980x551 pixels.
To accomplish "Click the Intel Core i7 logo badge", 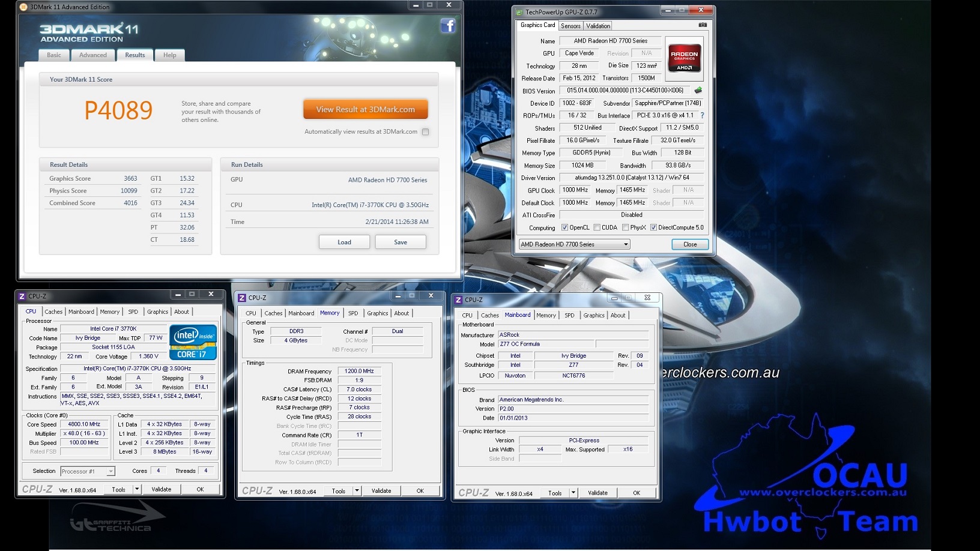I will [193, 342].
